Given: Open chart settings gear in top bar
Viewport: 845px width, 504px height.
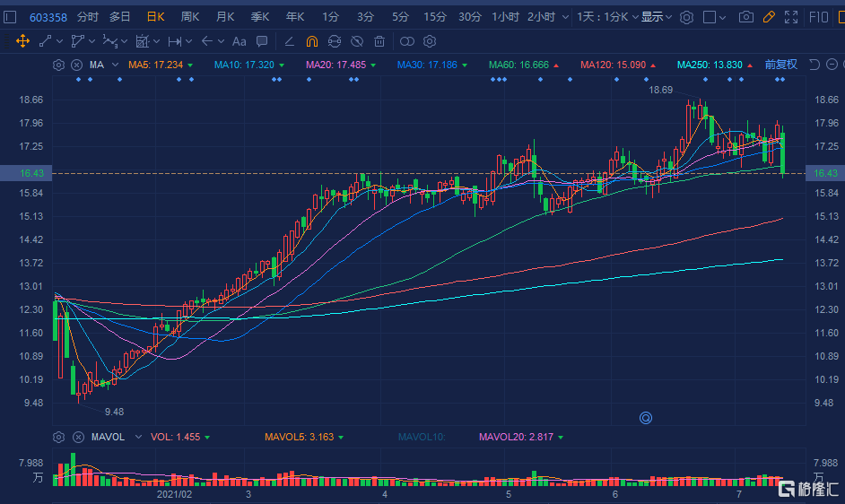Looking at the screenshot, I should (686, 17).
